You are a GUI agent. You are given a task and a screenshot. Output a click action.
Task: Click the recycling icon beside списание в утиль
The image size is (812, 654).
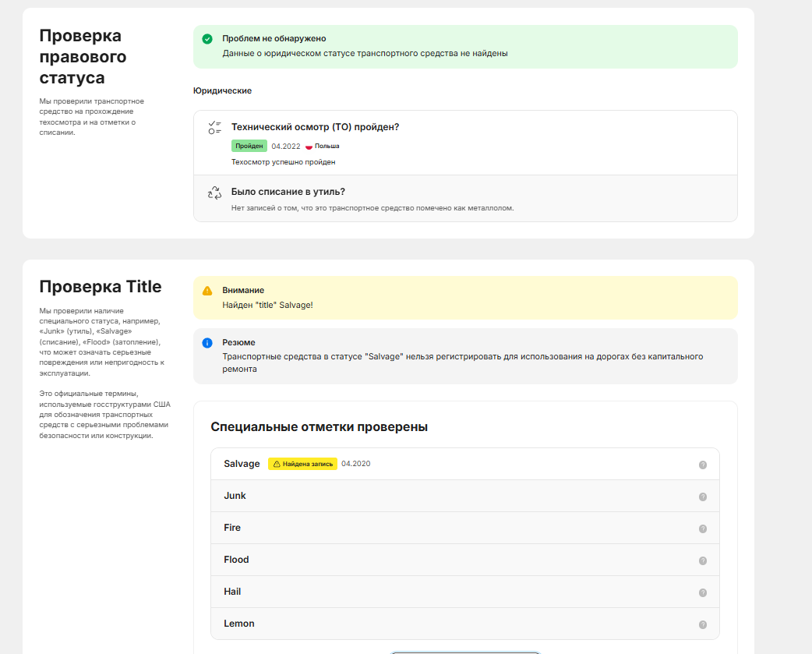point(214,193)
